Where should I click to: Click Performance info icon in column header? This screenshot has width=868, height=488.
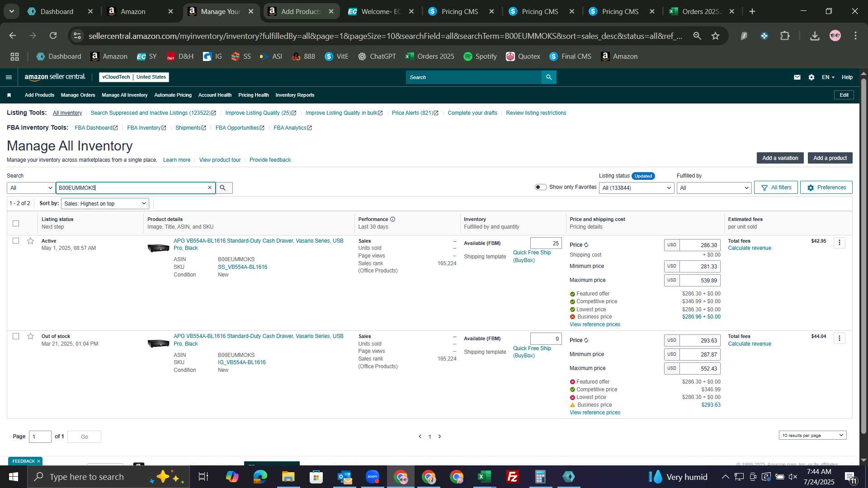393,219
